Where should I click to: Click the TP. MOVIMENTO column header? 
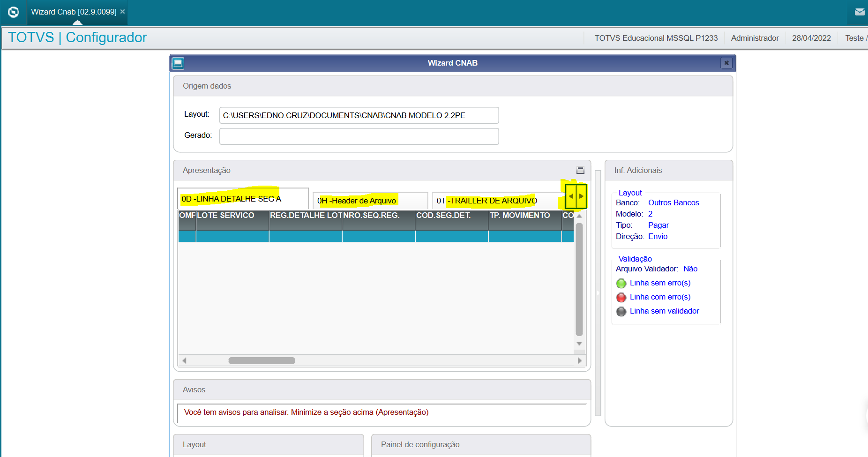(525, 220)
